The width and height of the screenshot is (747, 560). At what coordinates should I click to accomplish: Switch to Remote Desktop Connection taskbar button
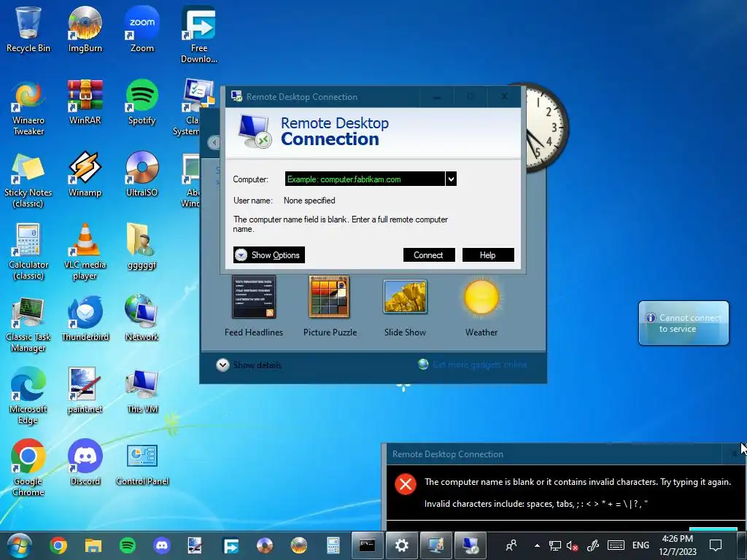pyautogui.click(x=471, y=545)
